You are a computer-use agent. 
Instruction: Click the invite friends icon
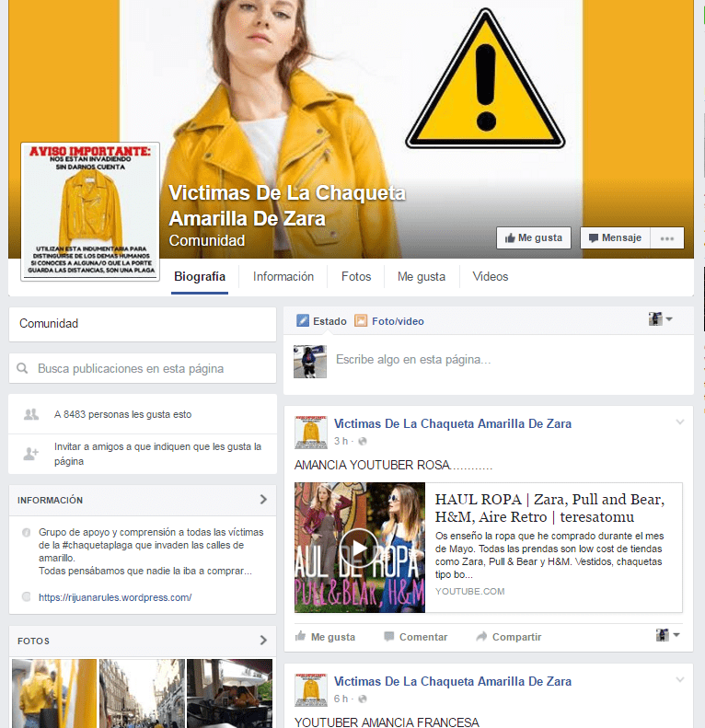point(30,453)
